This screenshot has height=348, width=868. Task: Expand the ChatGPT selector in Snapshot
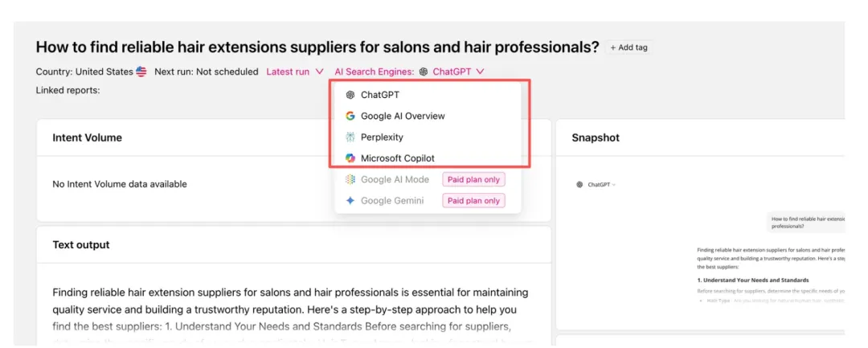pos(601,185)
